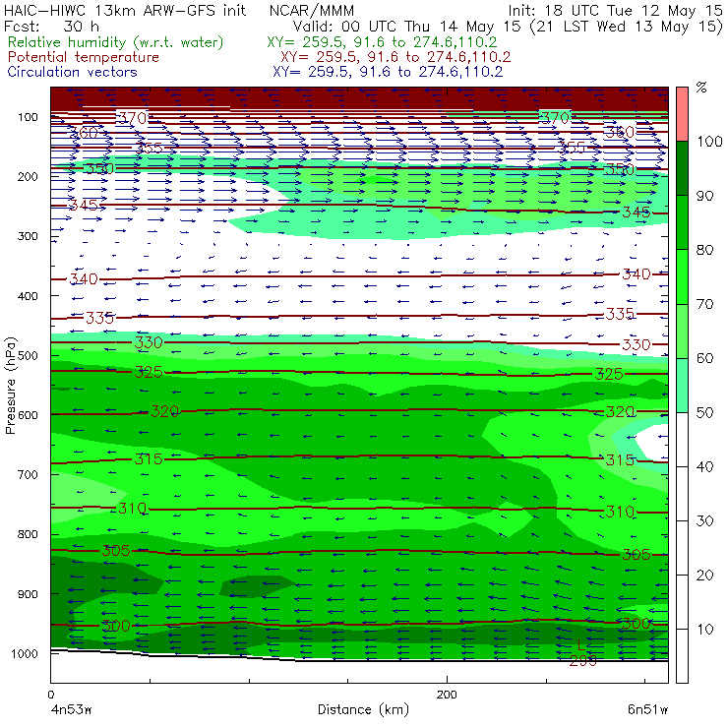The image size is (728, 728).
Task: Click the left-side '370' isentrope label
Action: click(133, 118)
